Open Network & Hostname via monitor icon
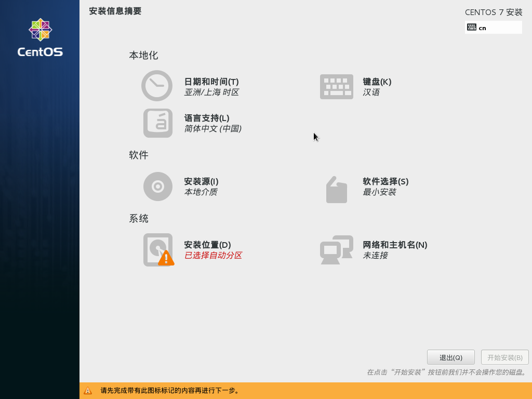Viewport: 532px width, 399px height. pos(336,250)
